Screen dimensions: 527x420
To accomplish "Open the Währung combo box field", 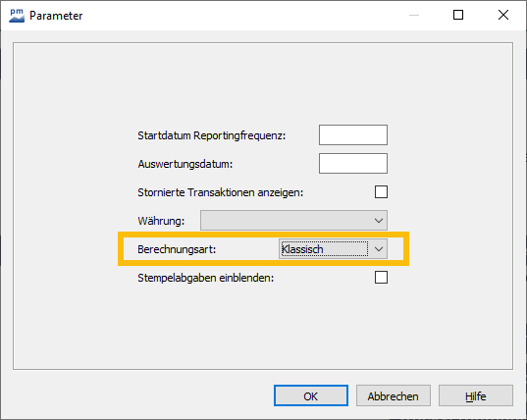I will [293, 221].
